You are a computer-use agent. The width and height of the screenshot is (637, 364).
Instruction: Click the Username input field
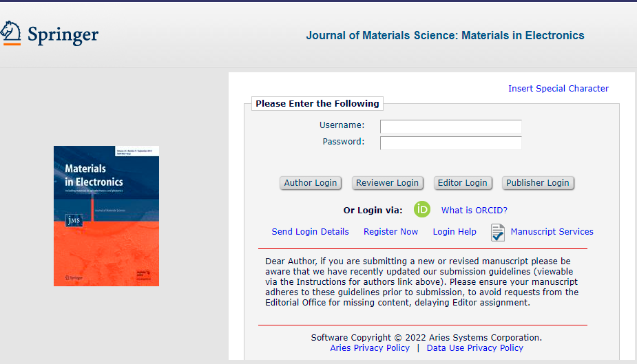450,126
